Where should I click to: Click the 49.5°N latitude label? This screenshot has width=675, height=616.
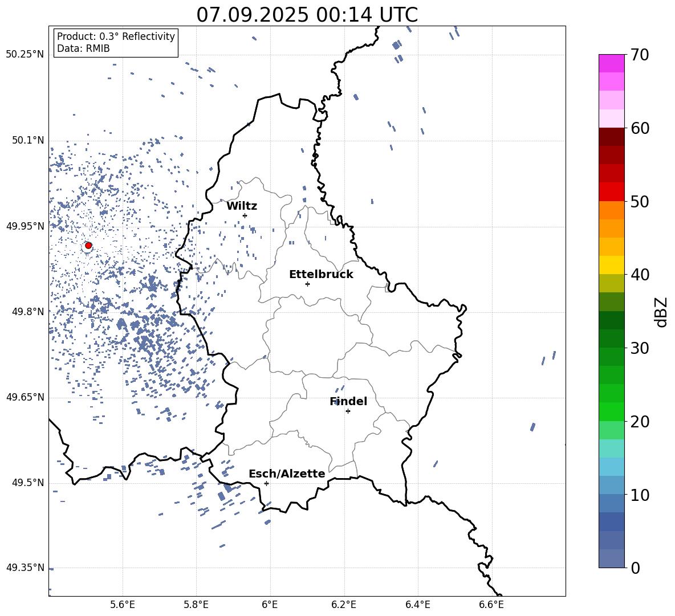click(28, 483)
